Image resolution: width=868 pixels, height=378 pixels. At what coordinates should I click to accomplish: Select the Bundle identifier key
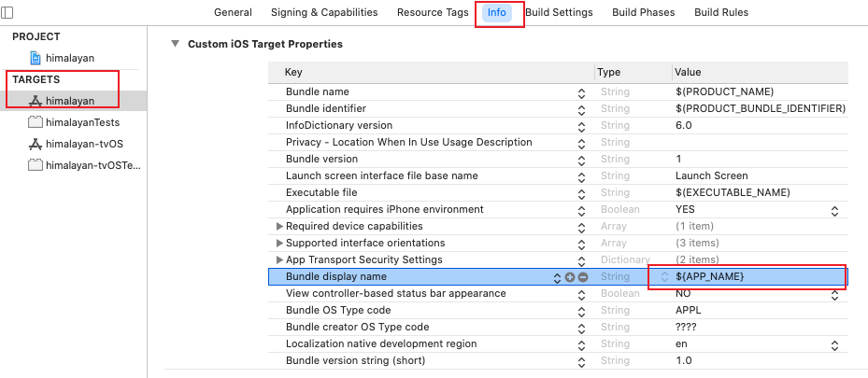coord(325,108)
